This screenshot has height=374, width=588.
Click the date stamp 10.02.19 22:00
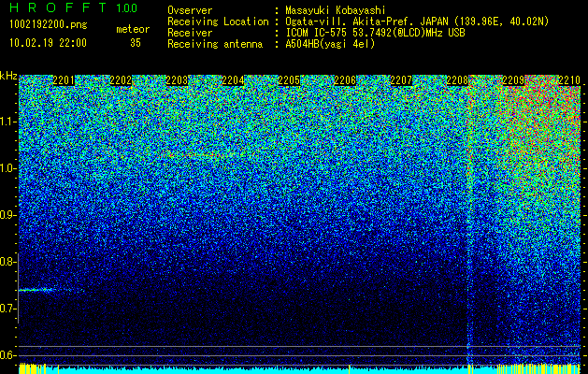(48, 43)
